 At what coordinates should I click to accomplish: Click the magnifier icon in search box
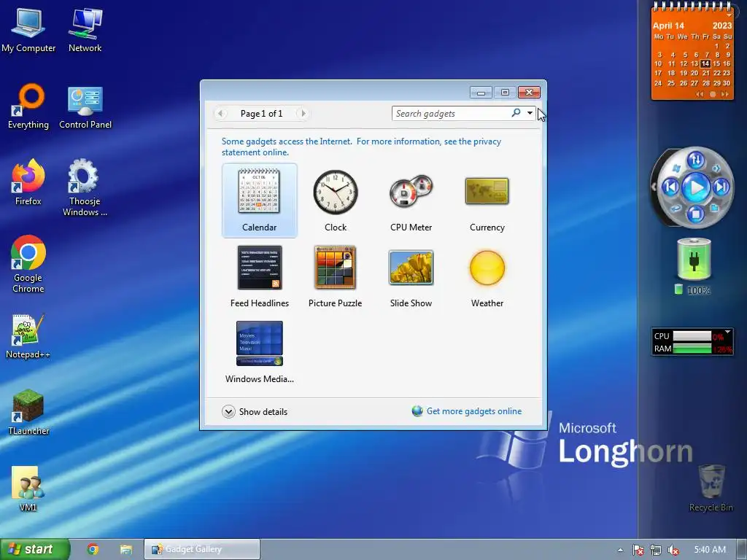point(516,113)
